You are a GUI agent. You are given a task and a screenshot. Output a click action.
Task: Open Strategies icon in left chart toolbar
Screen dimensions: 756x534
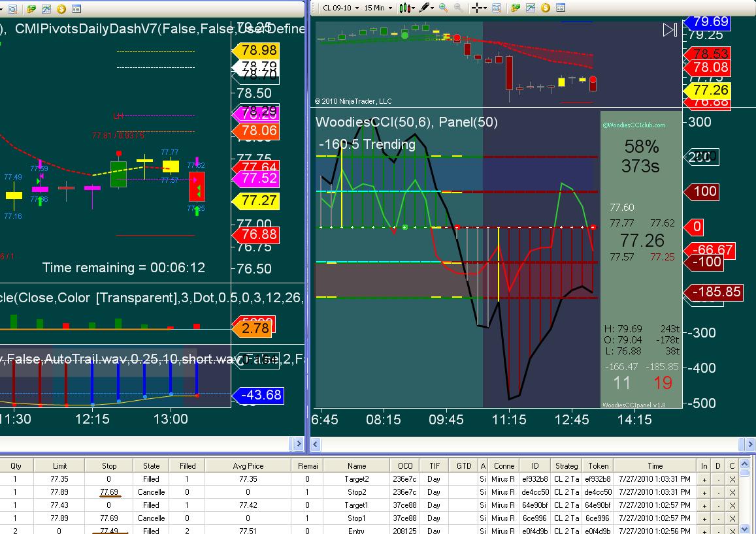point(31,8)
